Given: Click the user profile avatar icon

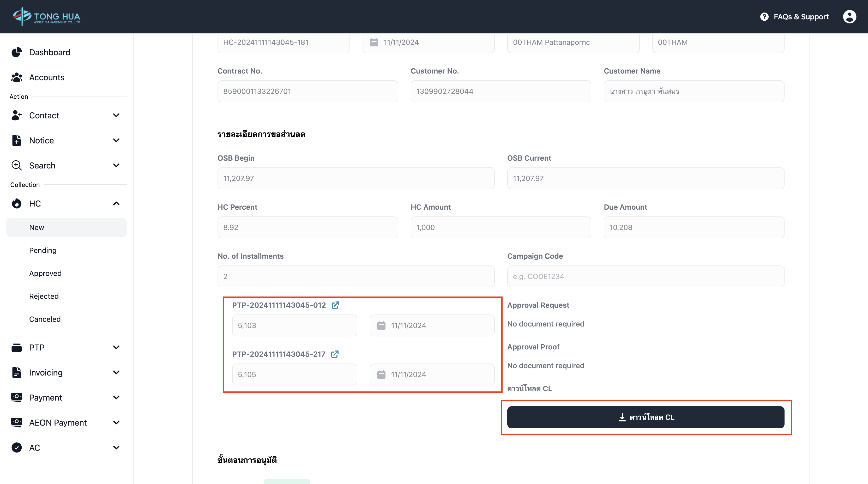Looking at the screenshot, I should [849, 16].
